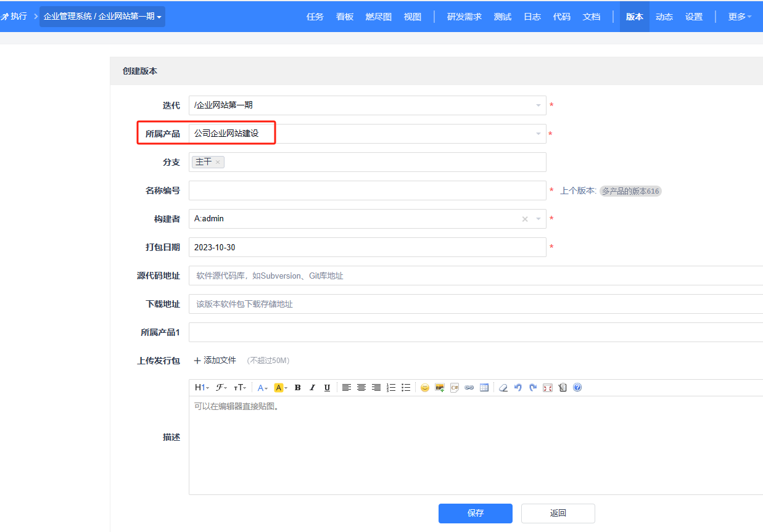Open the 迭代 dropdown
This screenshot has width=763, height=532.
(367, 105)
